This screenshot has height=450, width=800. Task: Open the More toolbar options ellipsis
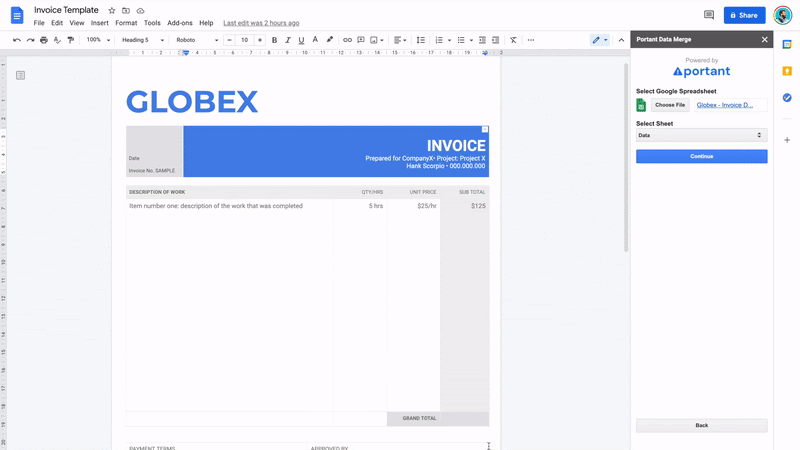(531, 40)
